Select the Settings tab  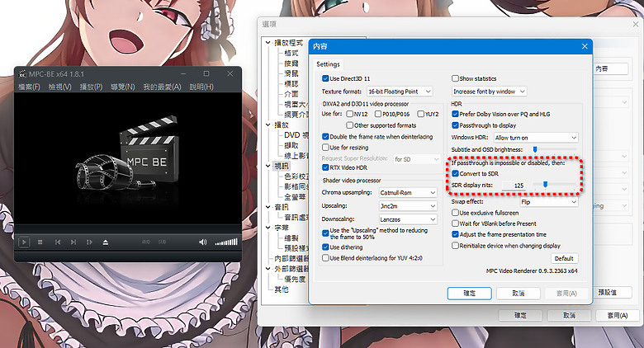tap(328, 64)
